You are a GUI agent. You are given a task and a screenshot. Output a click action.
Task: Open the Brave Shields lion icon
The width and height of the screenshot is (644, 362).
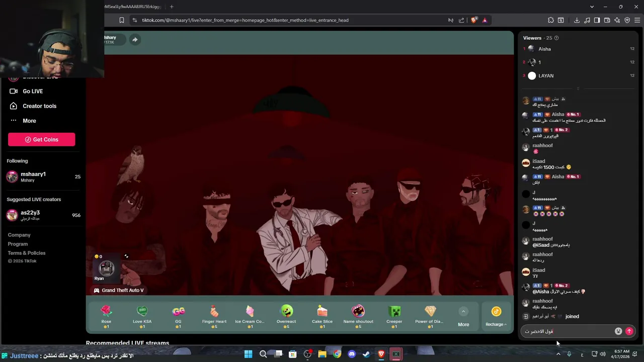click(x=473, y=20)
